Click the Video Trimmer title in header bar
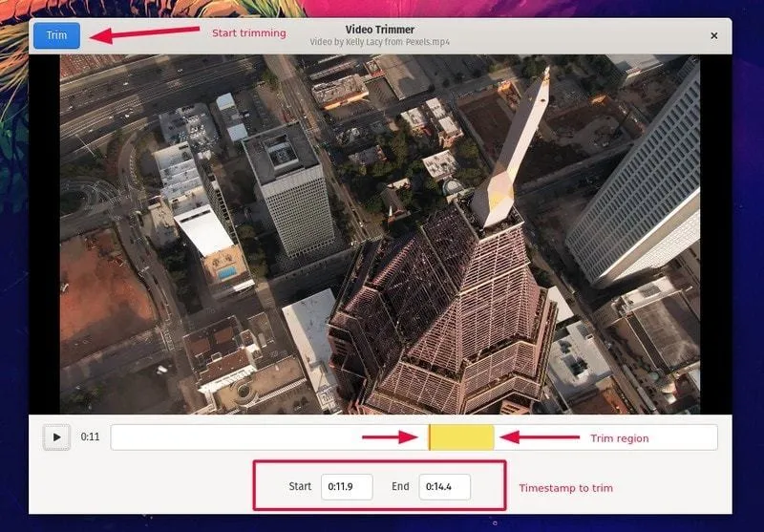This screenshot has width=764, height=532. [379, 30]
